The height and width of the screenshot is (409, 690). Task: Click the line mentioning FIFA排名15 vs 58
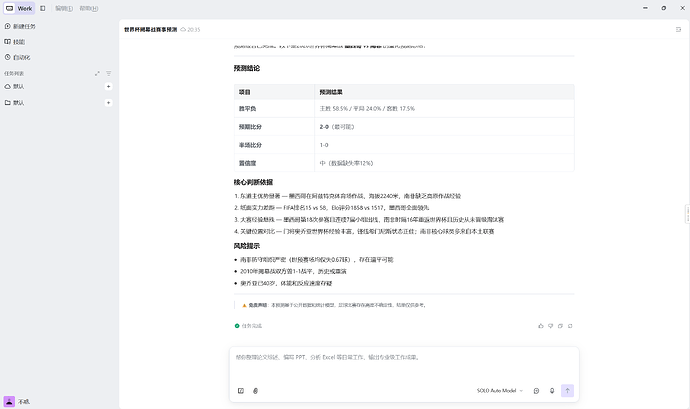[x=332, y=208]
